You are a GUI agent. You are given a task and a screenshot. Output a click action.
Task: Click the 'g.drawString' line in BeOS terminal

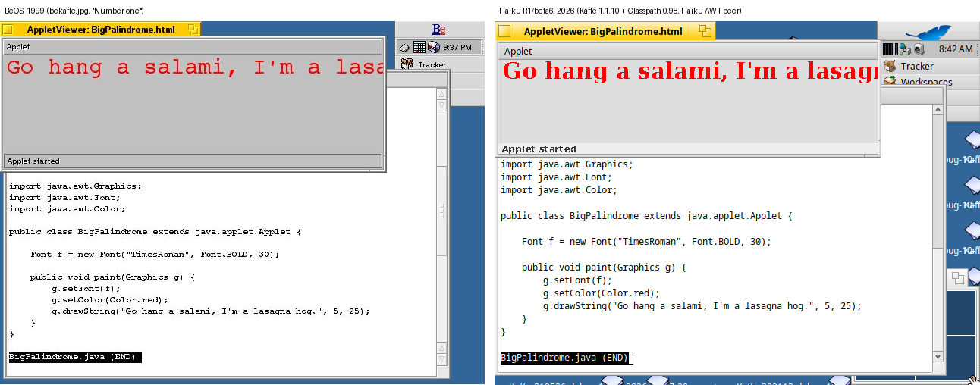click(211, 311)
